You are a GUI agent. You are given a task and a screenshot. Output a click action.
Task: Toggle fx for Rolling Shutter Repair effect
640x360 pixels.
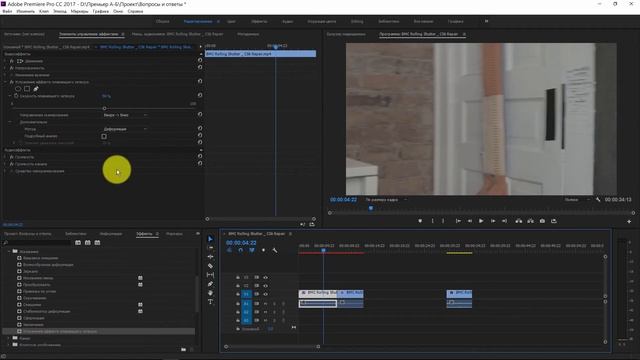(x=12, y=82)
